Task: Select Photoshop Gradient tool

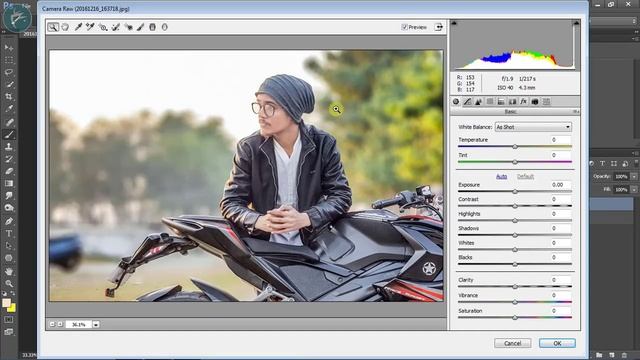Action: pyautogui.click(x=9, y=183)
